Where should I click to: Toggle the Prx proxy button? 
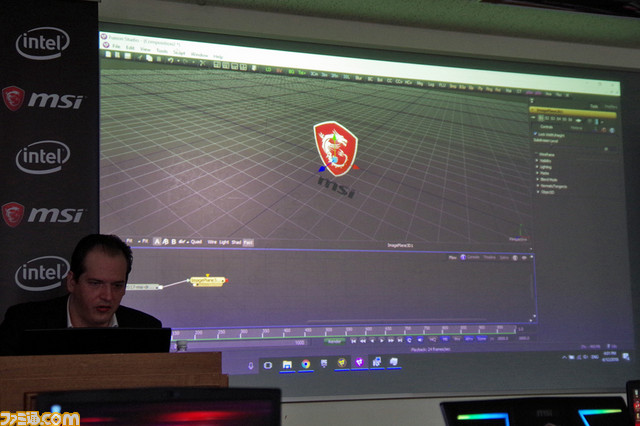click(x=457, y=339)
